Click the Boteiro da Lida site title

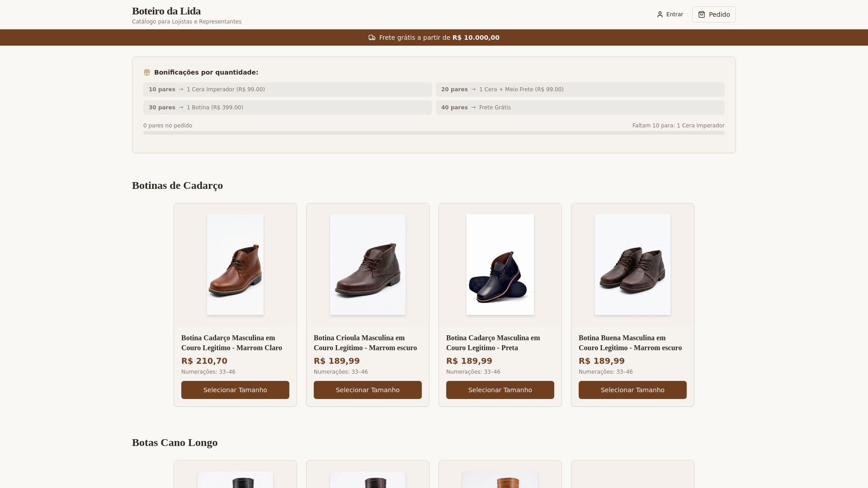tap(166, 11)
